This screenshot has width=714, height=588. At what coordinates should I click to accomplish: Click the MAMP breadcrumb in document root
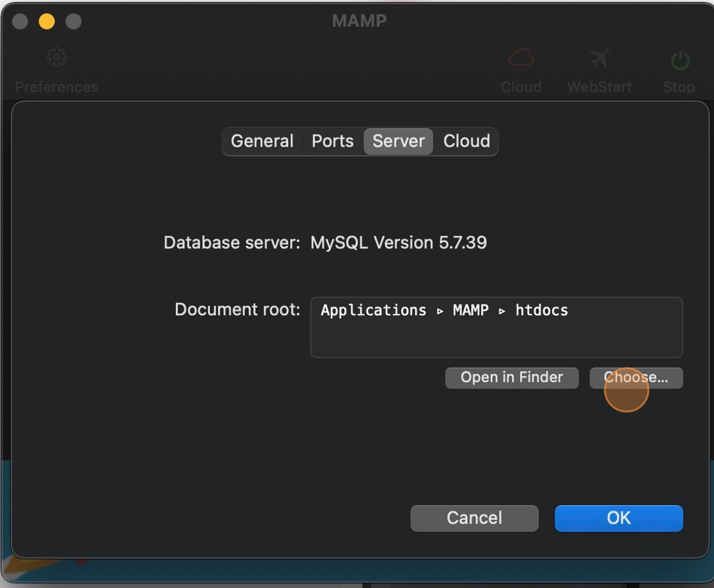pos(470,310)
